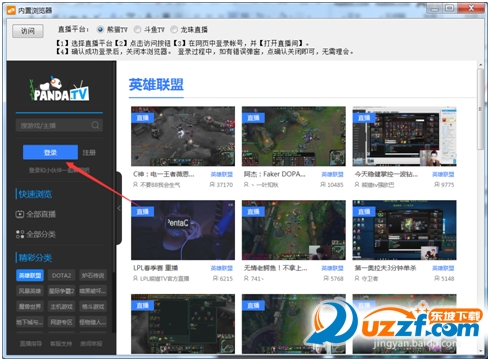The height and width of the screenshot is (361, 490).
Task: Open the 第一德拉夫3分钟单杀 thumbnail
Action: pyautogui.click(x=404, y=230)
